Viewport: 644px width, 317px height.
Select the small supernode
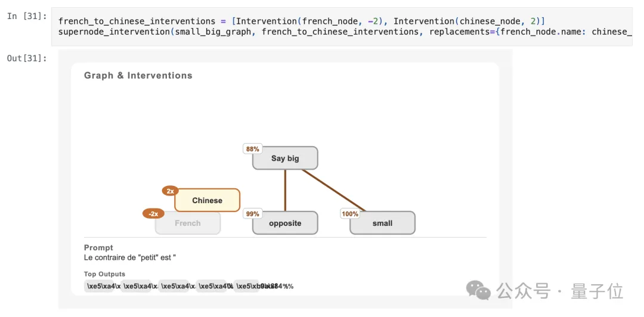coord(382,223)
